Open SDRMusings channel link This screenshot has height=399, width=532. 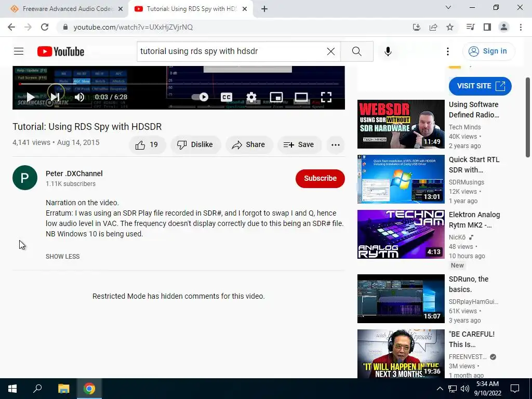pyautogui.click(x=467, y=182)
